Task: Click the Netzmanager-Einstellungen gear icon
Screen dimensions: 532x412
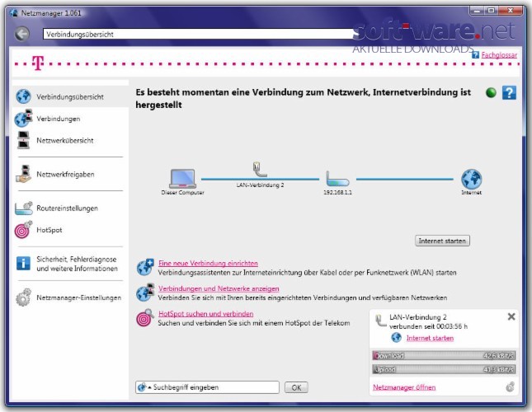Action: click(23, 297)
